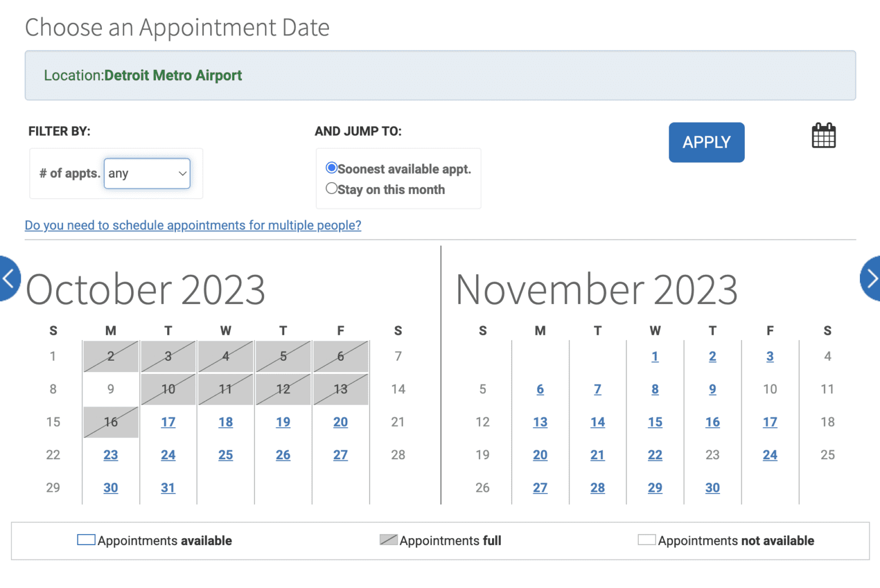Viewport: 880px width, 588px height.
Task: Open the calendar icon next to APPLY
Action: 824,135
